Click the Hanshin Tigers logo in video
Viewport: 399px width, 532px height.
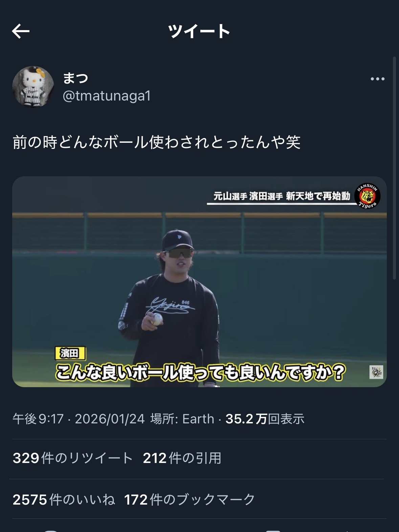[x=367, y=196]
